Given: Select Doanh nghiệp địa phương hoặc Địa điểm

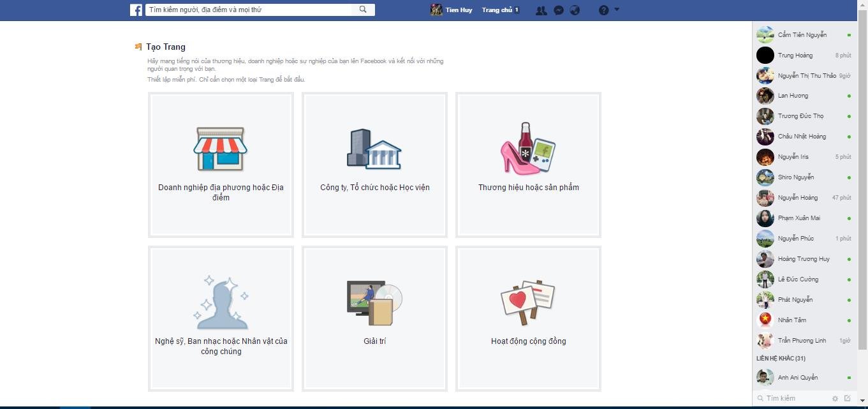Looking at the screenshot, I should pos(221,165).
